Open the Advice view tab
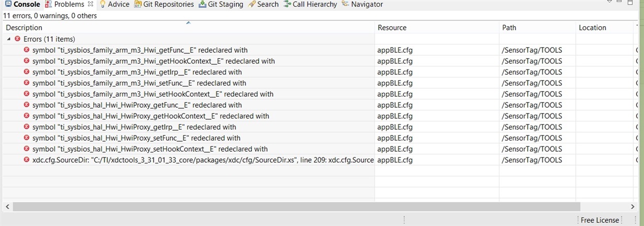The image size is (644, 226). coord(114,4)
